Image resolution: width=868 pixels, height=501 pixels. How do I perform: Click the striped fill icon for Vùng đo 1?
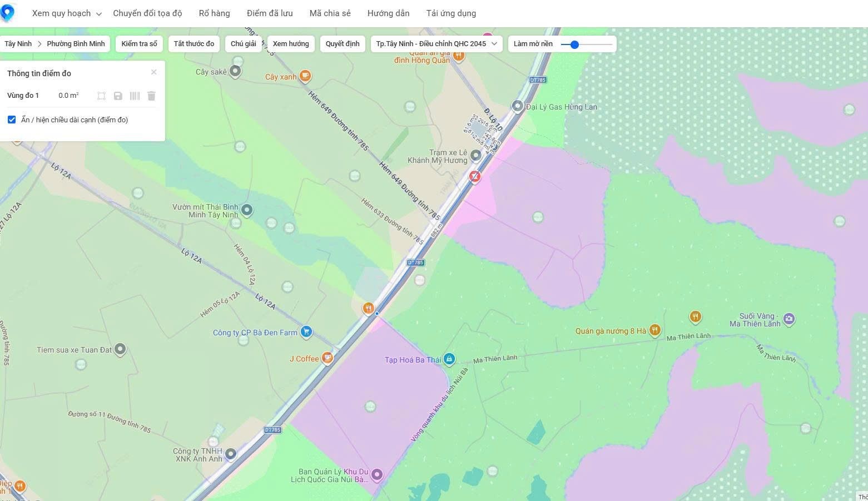(135, 96)
